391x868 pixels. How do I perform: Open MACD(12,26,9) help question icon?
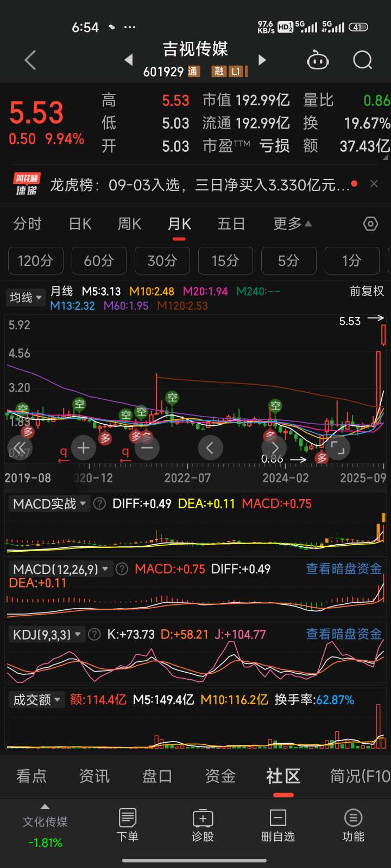click(122, 569)
